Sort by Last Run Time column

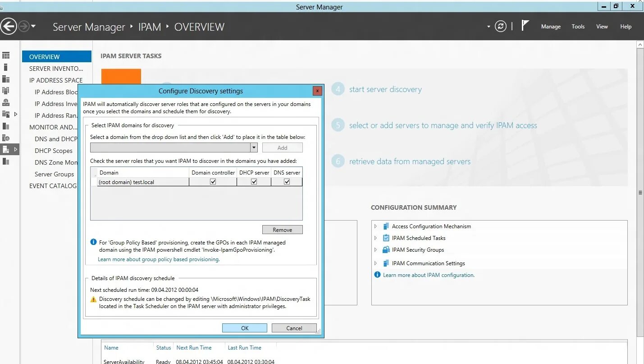tap(244, 348)
